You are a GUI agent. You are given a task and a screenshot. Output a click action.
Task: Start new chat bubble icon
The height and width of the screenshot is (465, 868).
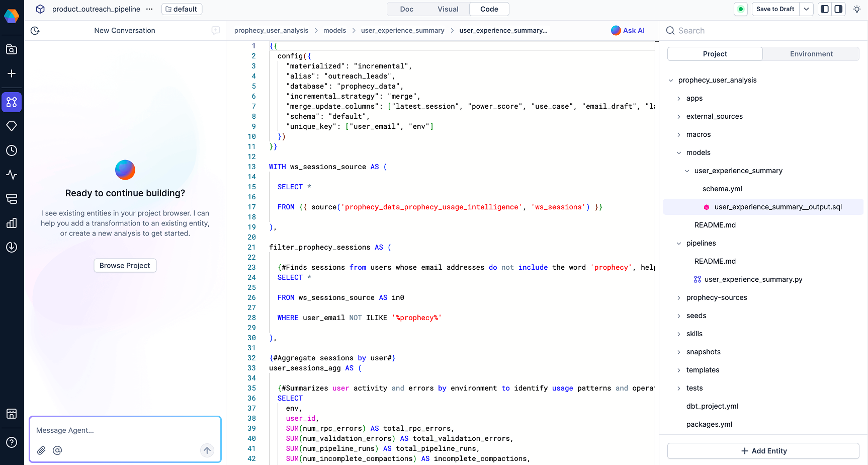216,30
